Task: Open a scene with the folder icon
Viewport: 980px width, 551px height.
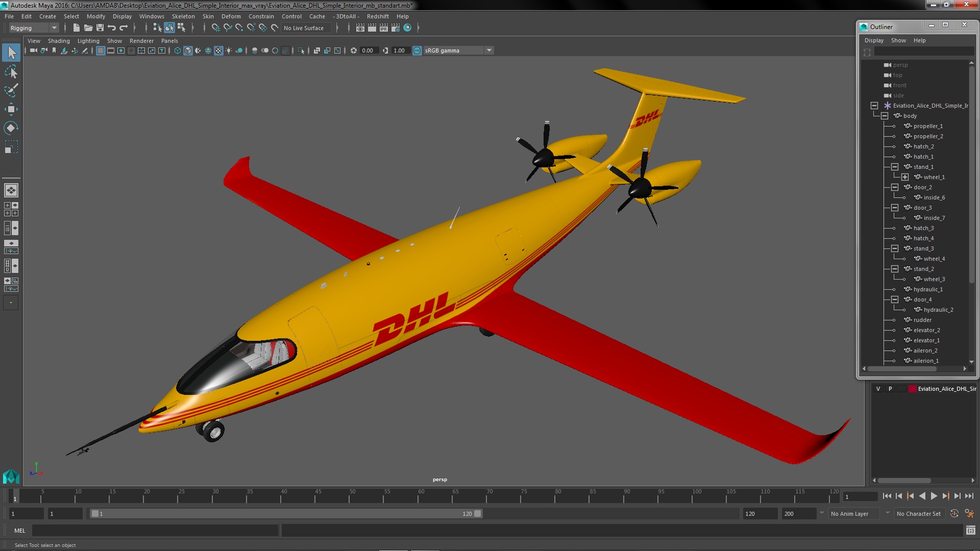Action: tap(88, 28)
